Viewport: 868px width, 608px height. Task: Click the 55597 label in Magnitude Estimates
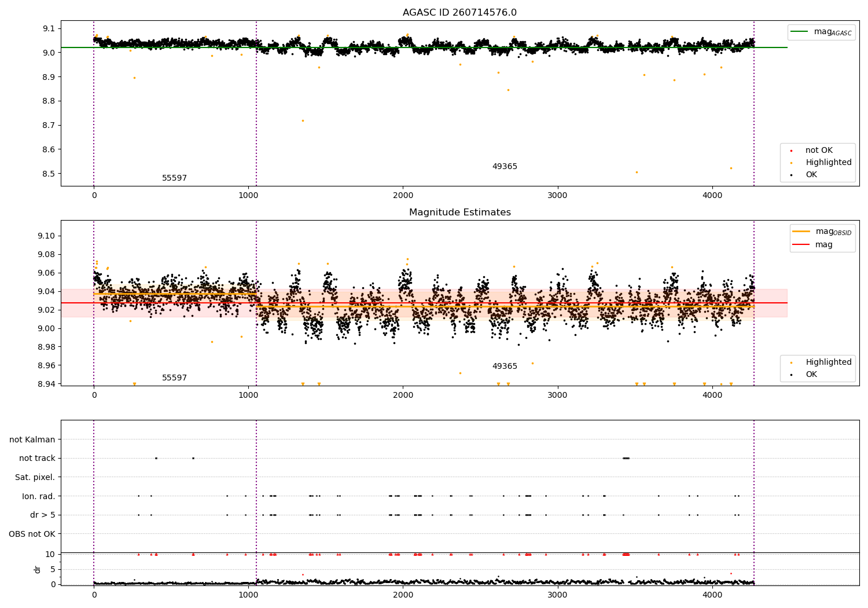point(174,378)
